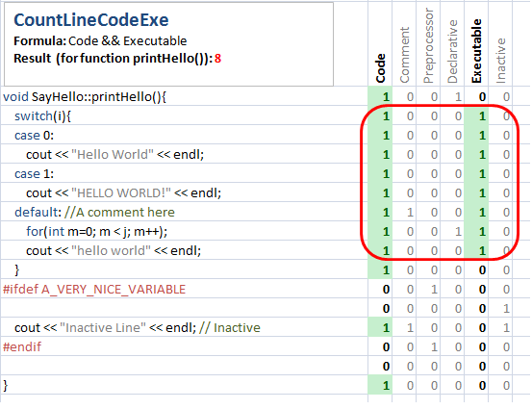Click the cout "HELLO WORLD!" line
This screenshot has height=409, width=532.
pyautogui.click(x=123, y=193)
